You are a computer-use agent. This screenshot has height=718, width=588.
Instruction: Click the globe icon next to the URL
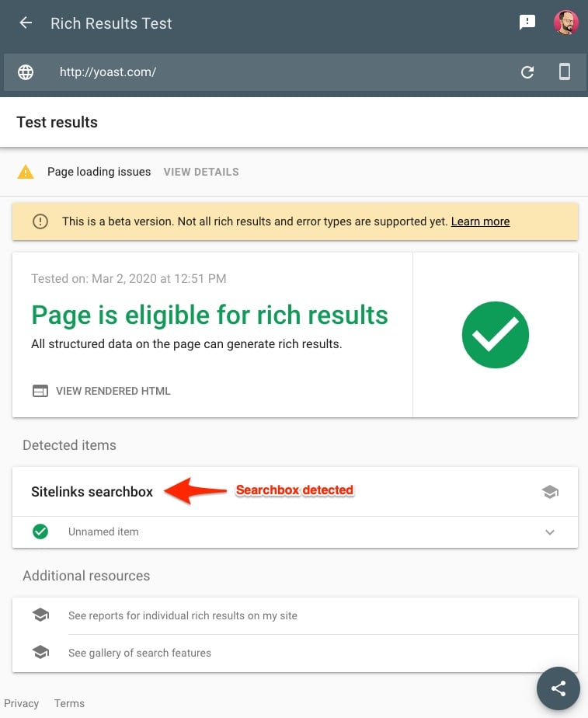click(x=26, y=71)
